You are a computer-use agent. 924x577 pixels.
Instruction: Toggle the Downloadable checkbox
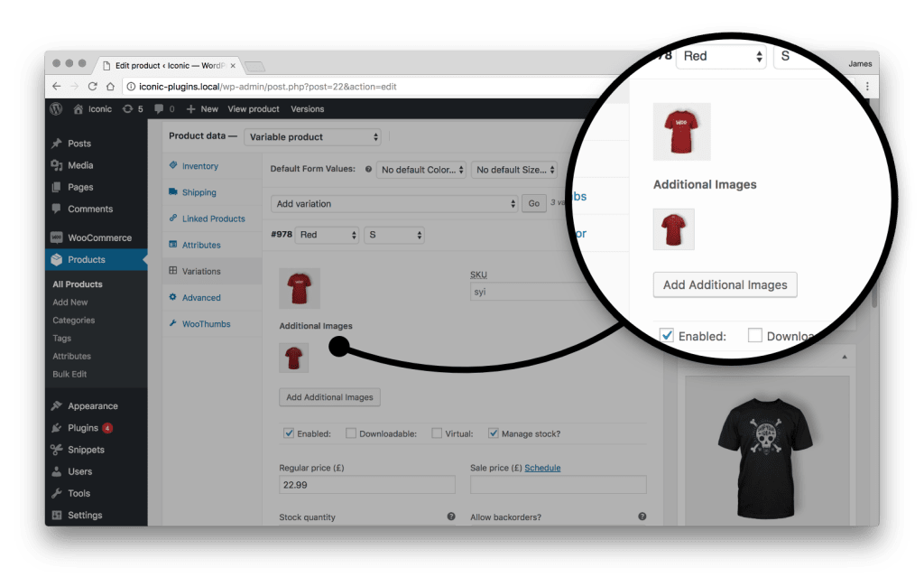(x=351, y=433)
